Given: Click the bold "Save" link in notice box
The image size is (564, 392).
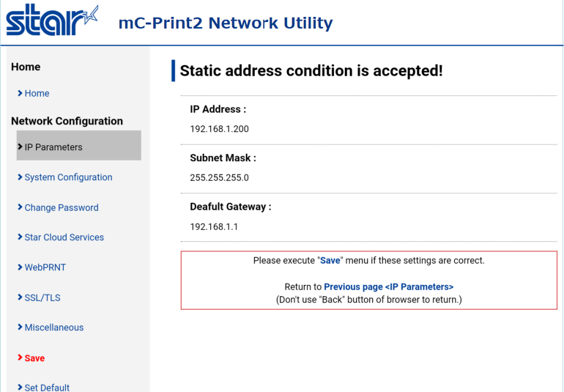Looking at the screenshot, I should point(330,261).
